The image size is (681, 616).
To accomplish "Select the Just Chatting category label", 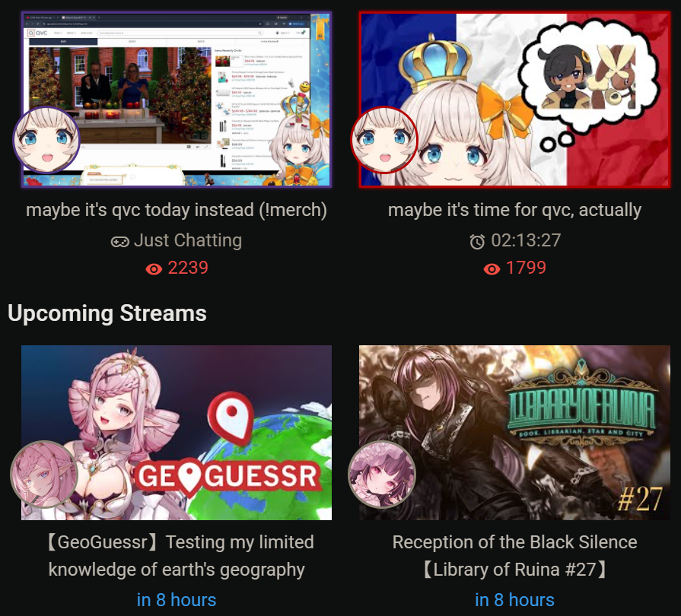I will tap(188, 240).
